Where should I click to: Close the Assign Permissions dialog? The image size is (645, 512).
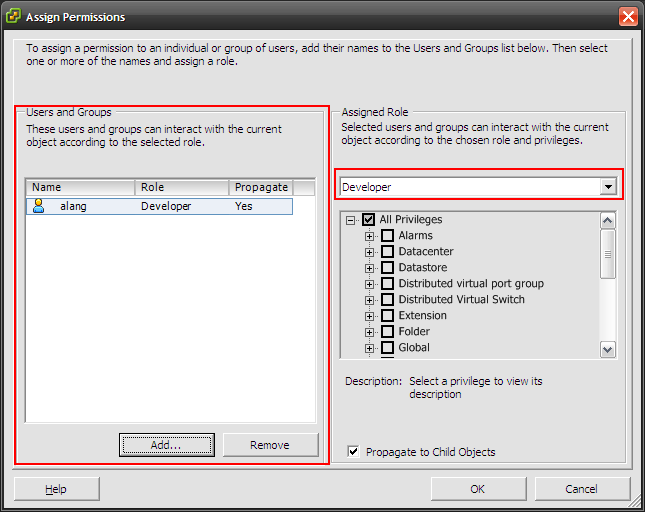click(628, 17)
